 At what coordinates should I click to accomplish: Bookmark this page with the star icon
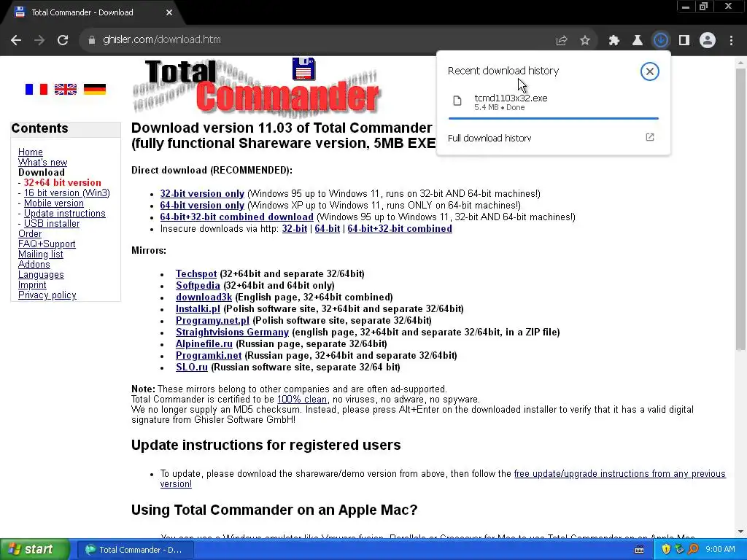pyautogui.click(x=585, y=41)
